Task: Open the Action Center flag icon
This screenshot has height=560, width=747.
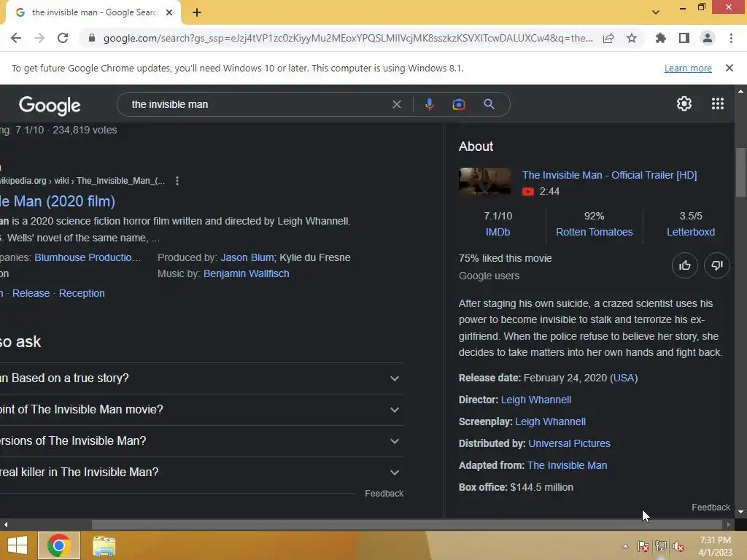Action: click(x=643, y=546)
